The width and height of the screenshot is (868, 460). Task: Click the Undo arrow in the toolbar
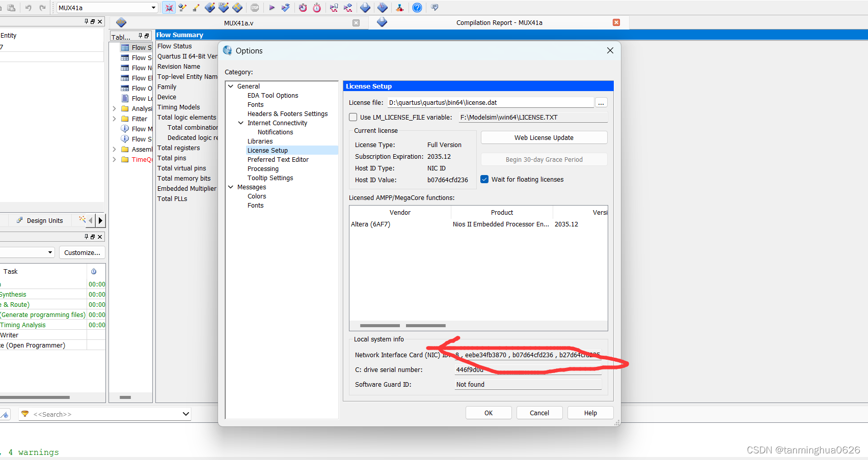[x=29, y=8]
